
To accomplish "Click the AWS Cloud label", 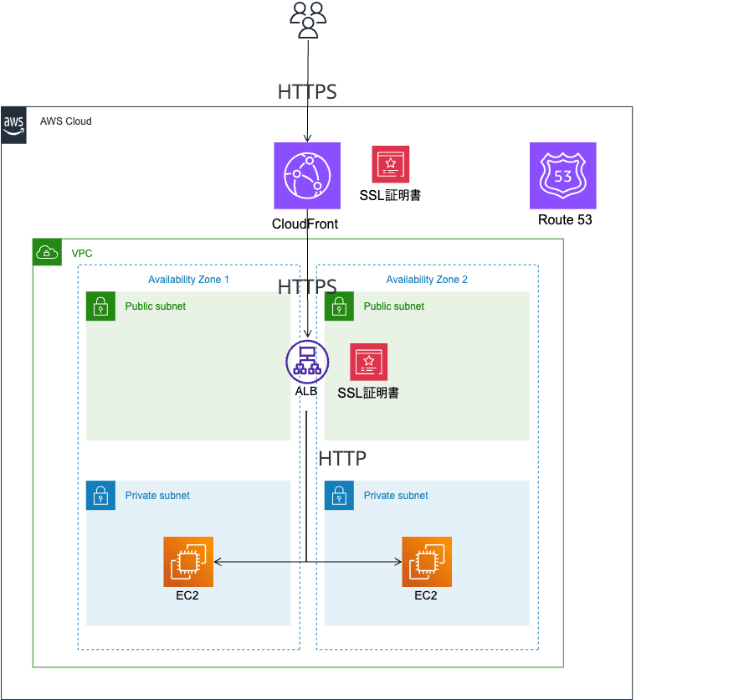I will [x=66, y=121].
